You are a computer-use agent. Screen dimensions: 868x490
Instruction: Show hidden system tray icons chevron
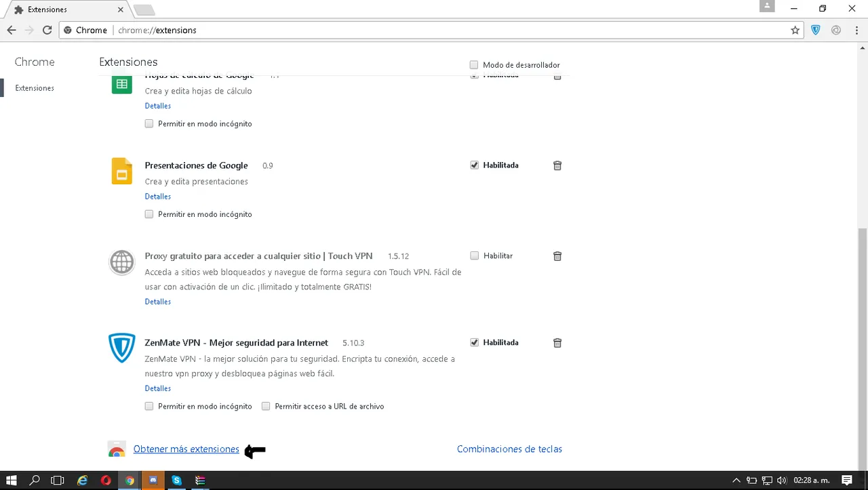click(736, 481)
